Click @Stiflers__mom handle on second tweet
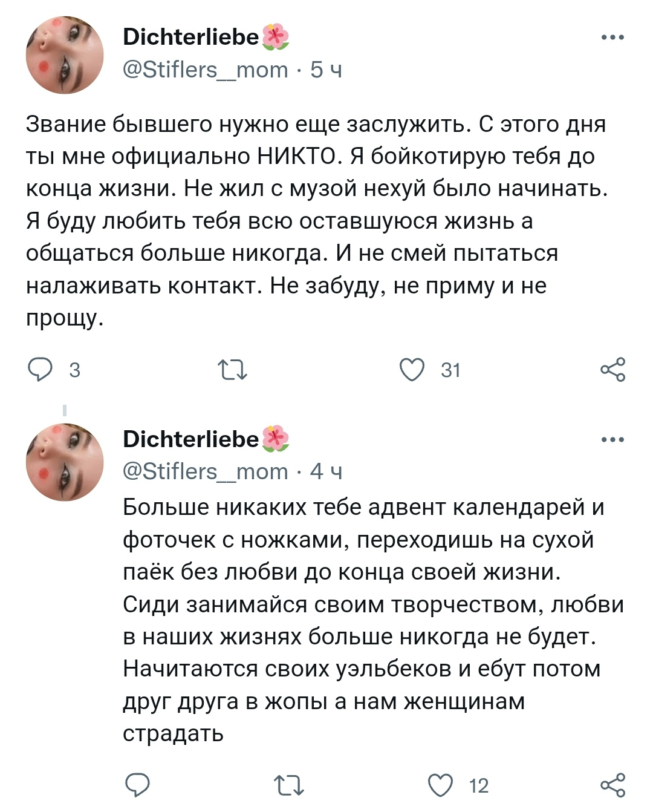This screenshot has width=653, height=812. [x=206, y=471]
